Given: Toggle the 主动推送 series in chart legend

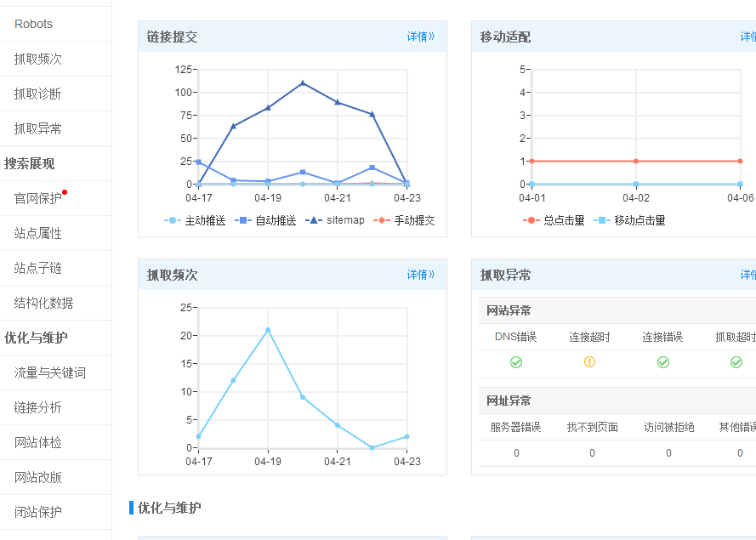Looking at the screenshot, I should click(195, 220).
